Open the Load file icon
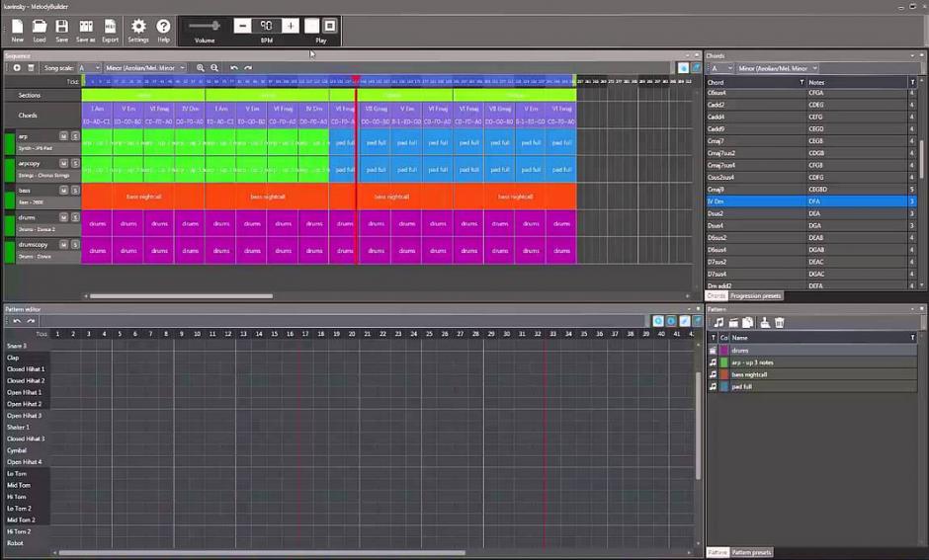This screenshot has width=929, height=560. point(40,31)
